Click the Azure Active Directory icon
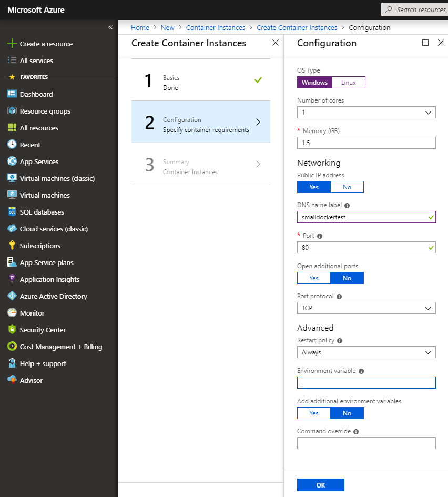The height and width of the screenshot is (497, 448). (12, 296)
